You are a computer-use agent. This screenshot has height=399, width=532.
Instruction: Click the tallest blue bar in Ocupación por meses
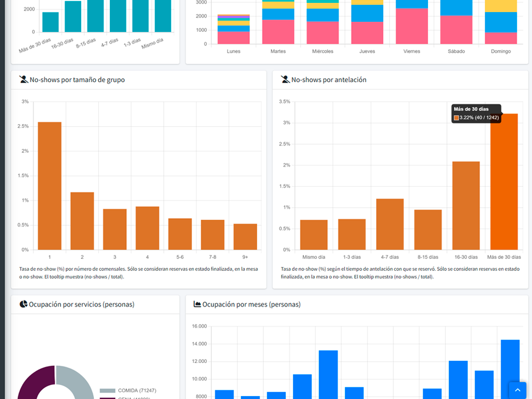click(x=510, y=369)
